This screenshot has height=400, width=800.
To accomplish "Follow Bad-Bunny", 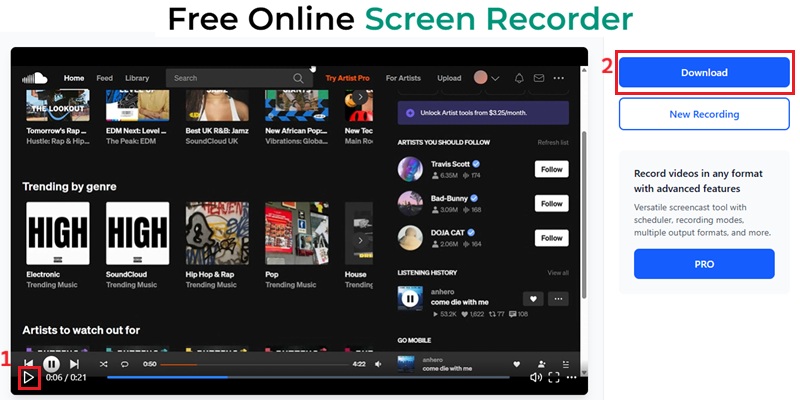I will 552,204.
